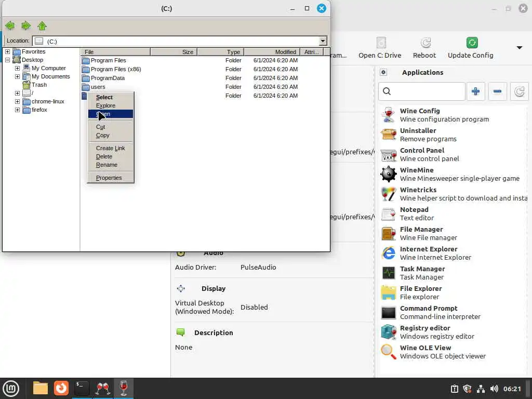Go back with the green left arrow
Viewport: 532px width, 399px height.
pos(10,26)
